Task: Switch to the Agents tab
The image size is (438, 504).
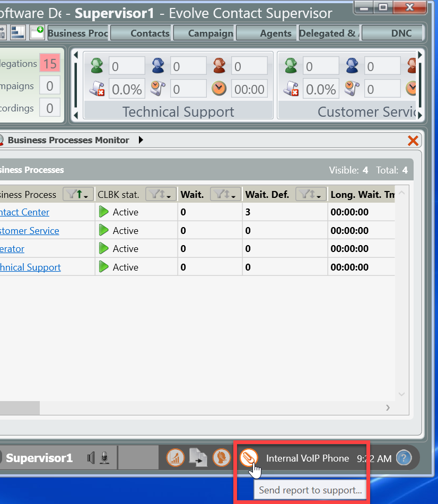Action: point(275,33)
